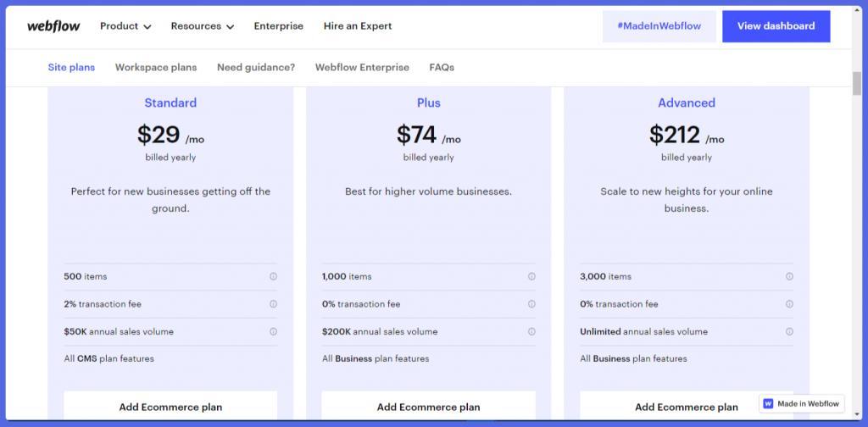Click '$50K annual sales volume' text

click(119, 332)
